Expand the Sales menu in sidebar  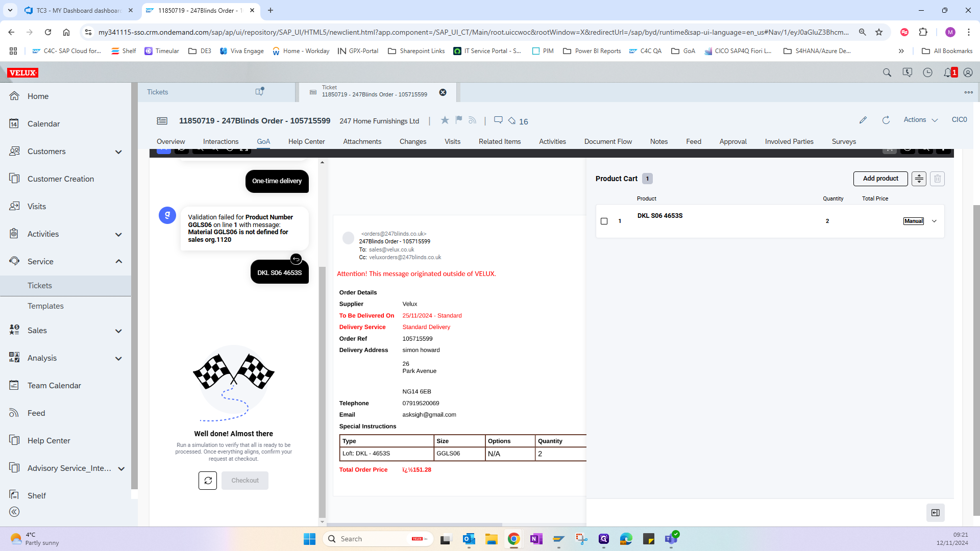point(118,331)
